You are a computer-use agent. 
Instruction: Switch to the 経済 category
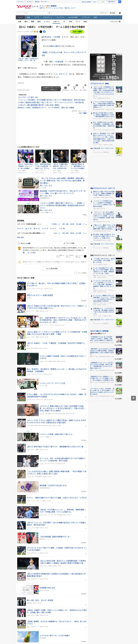tap(39, 21)
